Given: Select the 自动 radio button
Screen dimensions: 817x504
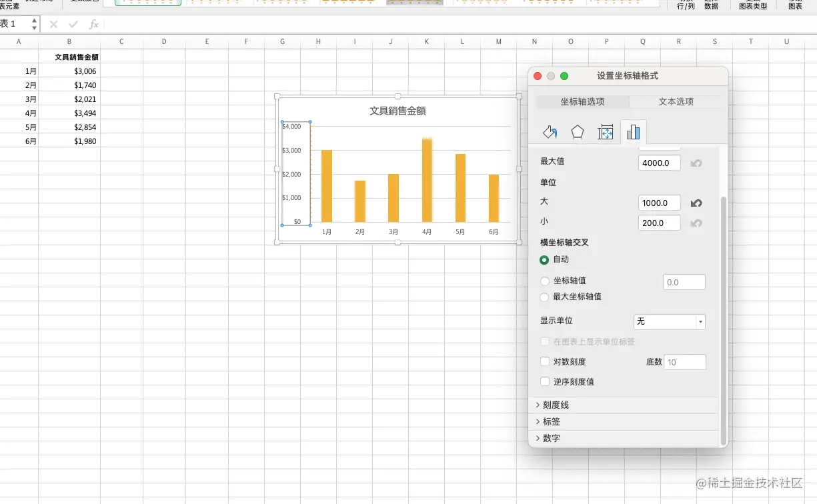Looking at the screenshot, I should point(545,259).
